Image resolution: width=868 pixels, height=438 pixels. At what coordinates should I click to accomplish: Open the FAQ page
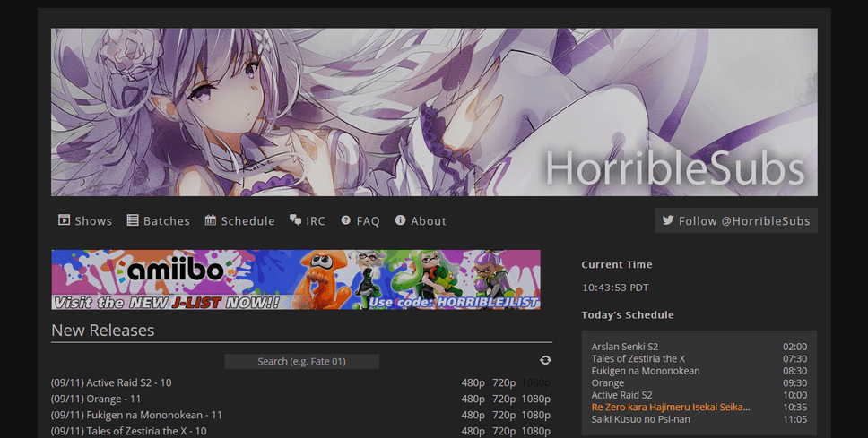pyautogui.click(x=360, y=220)
